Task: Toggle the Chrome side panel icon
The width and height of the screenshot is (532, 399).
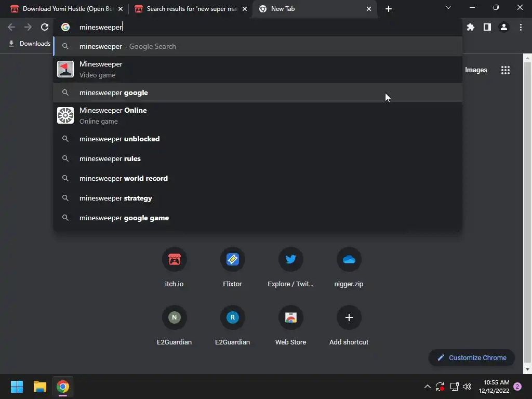Action: [487, 27]
